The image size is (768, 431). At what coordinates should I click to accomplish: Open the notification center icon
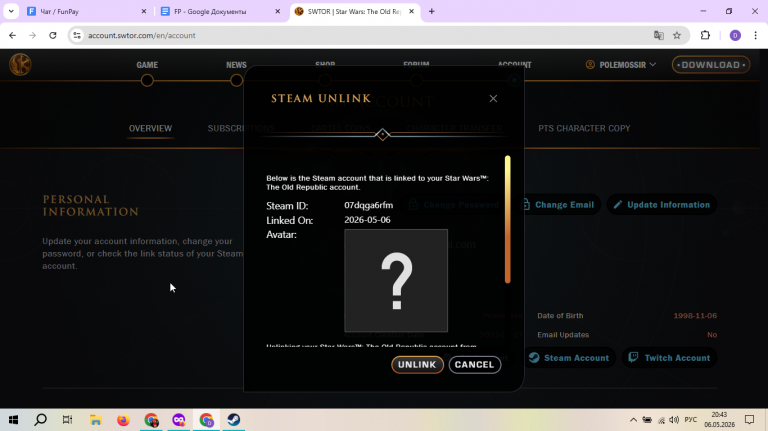point(749,420)
